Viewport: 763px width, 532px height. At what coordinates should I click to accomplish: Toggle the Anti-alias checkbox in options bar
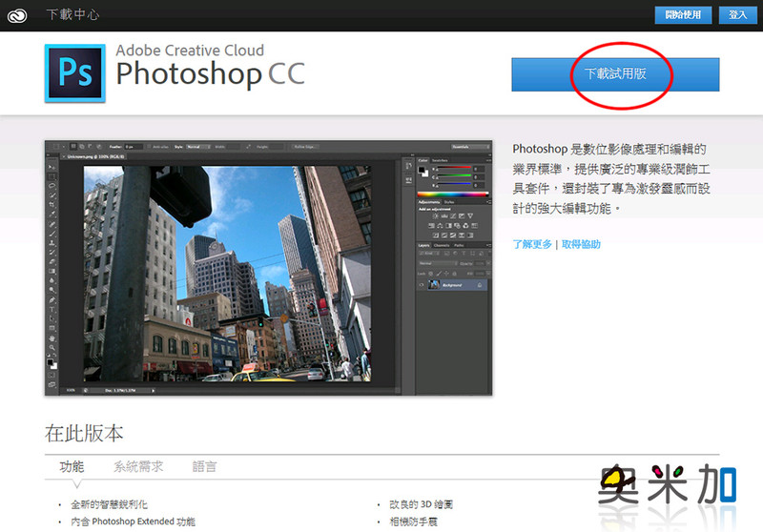click(x=149, y=147)
